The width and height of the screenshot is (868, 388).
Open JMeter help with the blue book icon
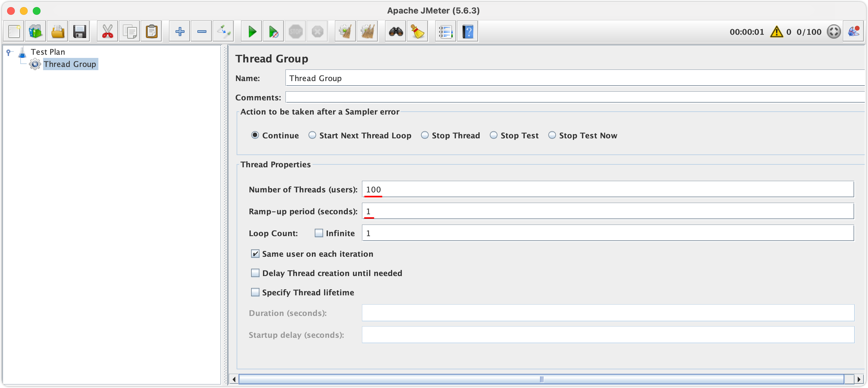[468, 31]
